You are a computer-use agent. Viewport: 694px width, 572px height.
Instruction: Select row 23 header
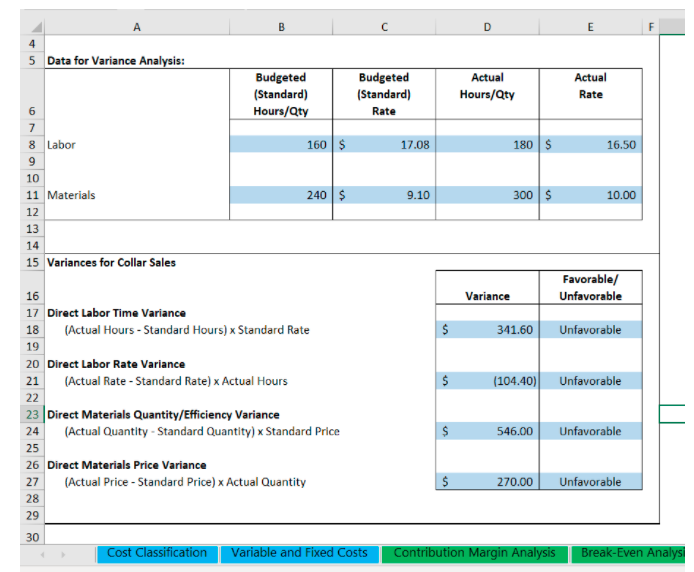[x=32, y=414]
